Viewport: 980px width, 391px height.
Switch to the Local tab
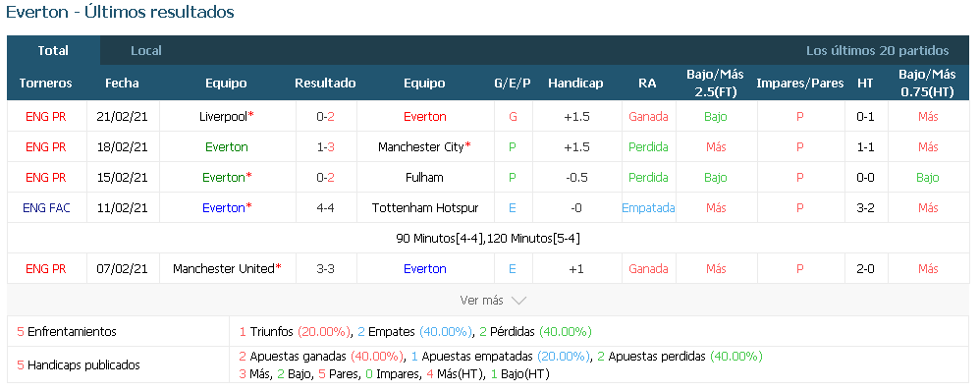point(146,51)
